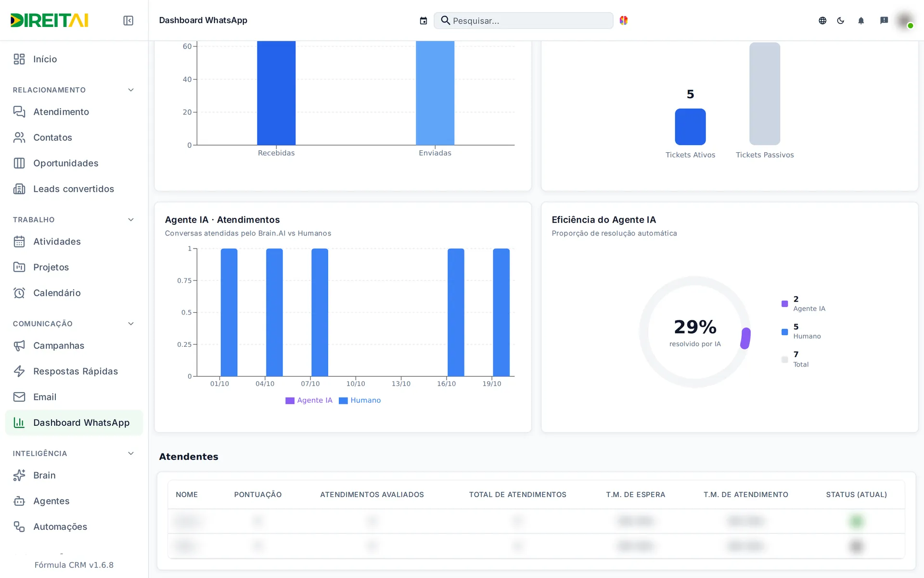Click blue Humano swatch in efficiency legend
The image size is (924, 578).
(x=784, y=332)
